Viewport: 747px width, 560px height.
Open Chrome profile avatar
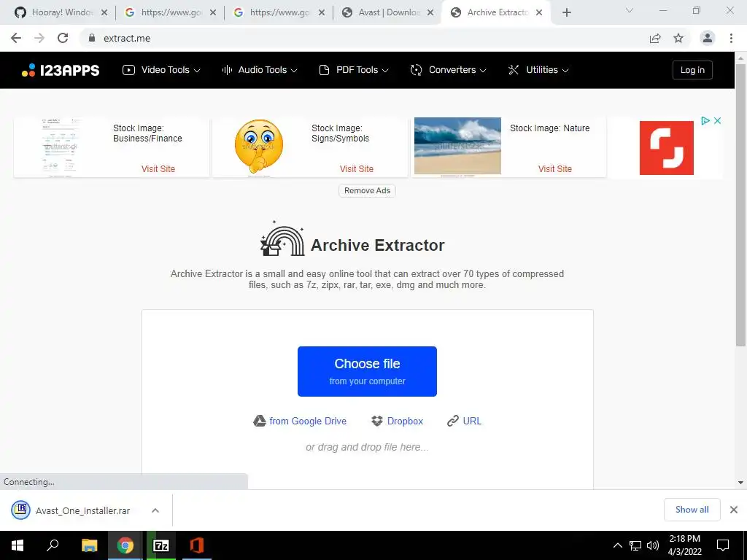708,38
